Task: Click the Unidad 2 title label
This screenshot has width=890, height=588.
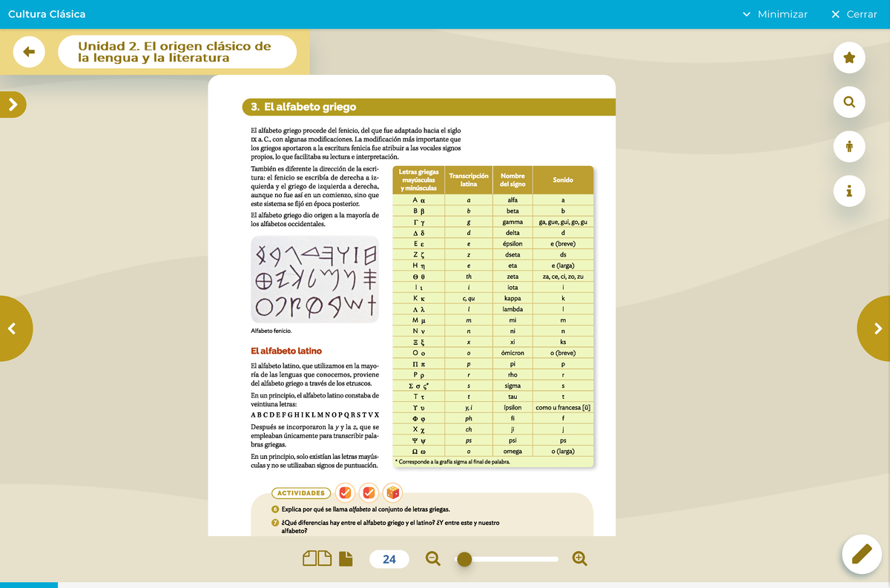Action: point(177,52)
